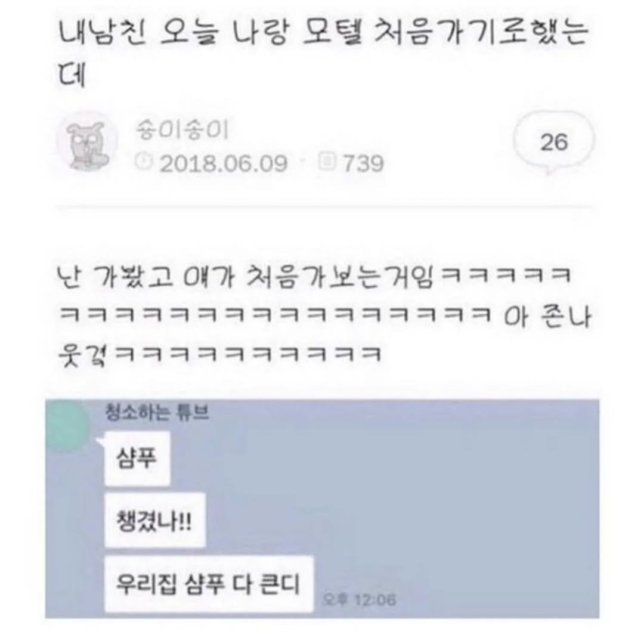Tap the 샴푸 message bubble
644x644 pixels.
[137, 459]
